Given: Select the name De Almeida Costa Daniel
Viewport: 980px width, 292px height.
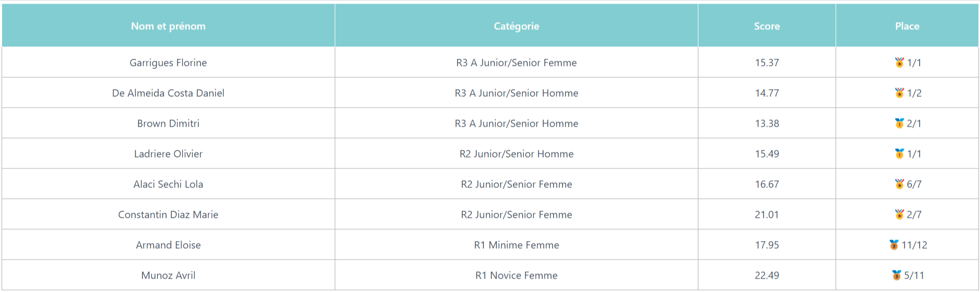Looking at the screenshot, I should tap(168, 93).
